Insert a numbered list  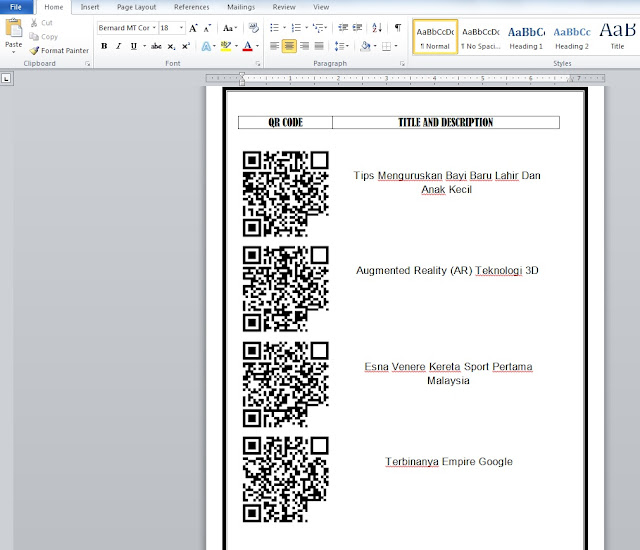pos(296,28)
